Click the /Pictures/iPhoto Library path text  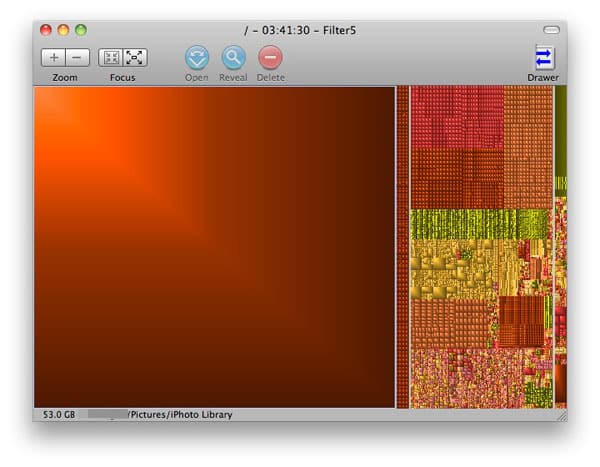180,415
